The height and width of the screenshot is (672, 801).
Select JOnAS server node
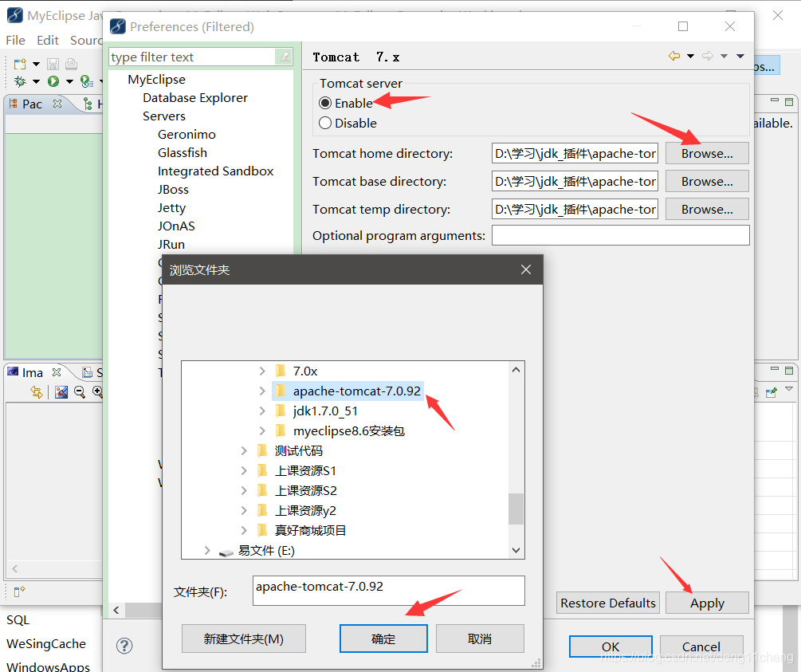coord(176,226)
